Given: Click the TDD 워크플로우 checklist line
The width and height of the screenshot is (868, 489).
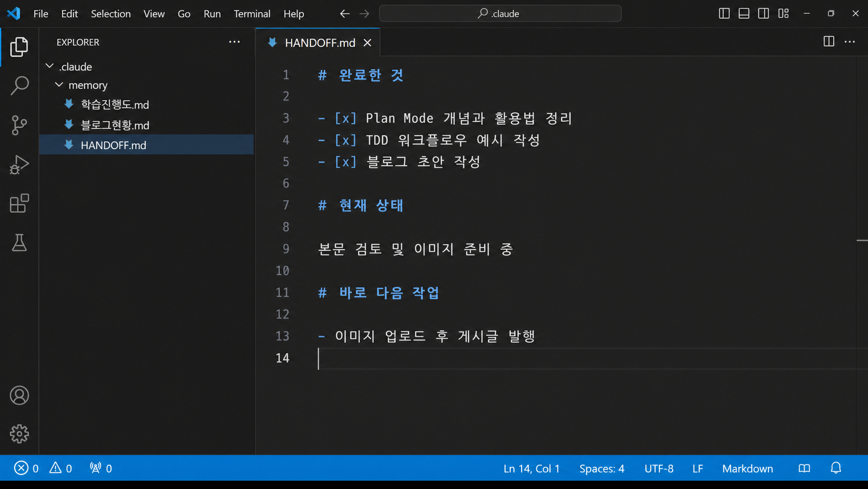Looking at the screenshot, I should (x=429, y=140).
